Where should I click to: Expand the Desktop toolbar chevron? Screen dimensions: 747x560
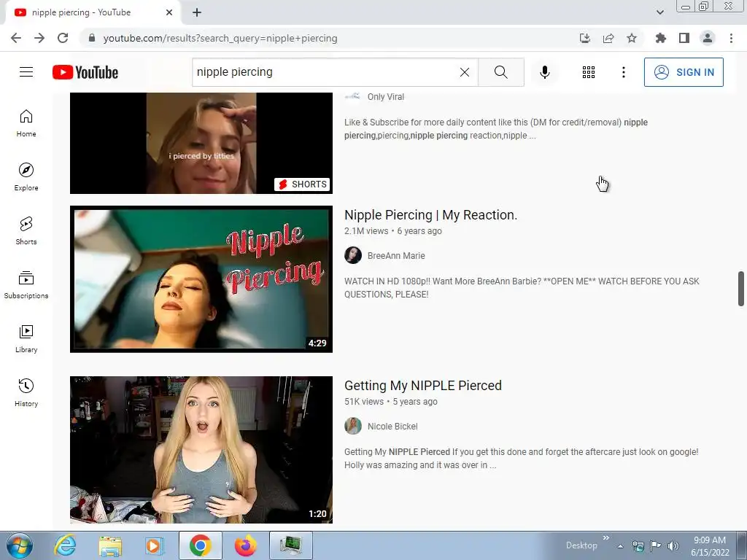[606, 537]
